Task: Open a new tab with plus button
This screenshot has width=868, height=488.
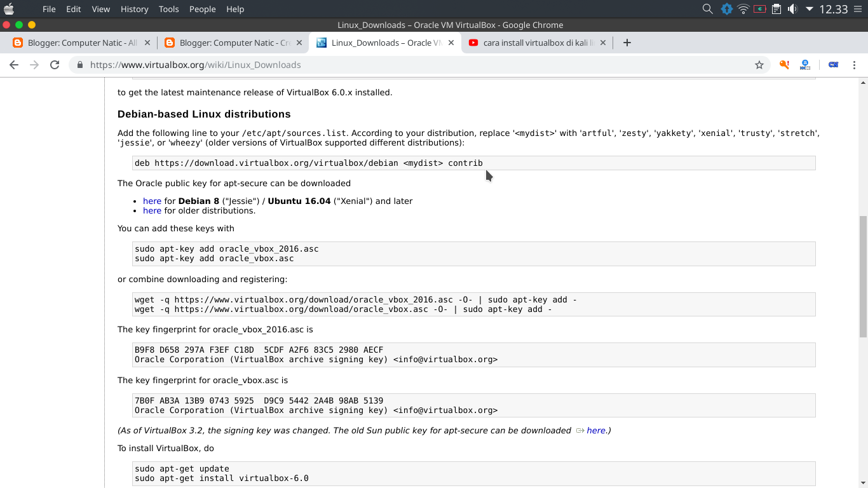Action: click(627, 43)
